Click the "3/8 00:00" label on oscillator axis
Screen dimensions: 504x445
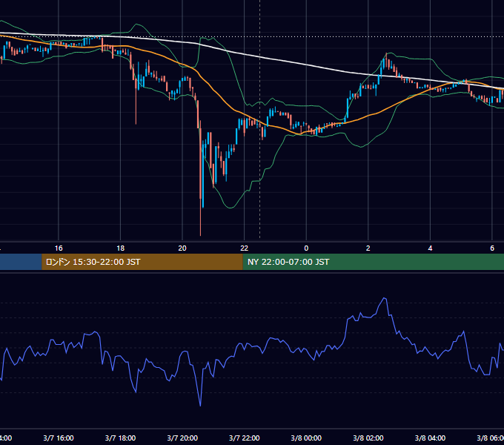coord(306,438)
